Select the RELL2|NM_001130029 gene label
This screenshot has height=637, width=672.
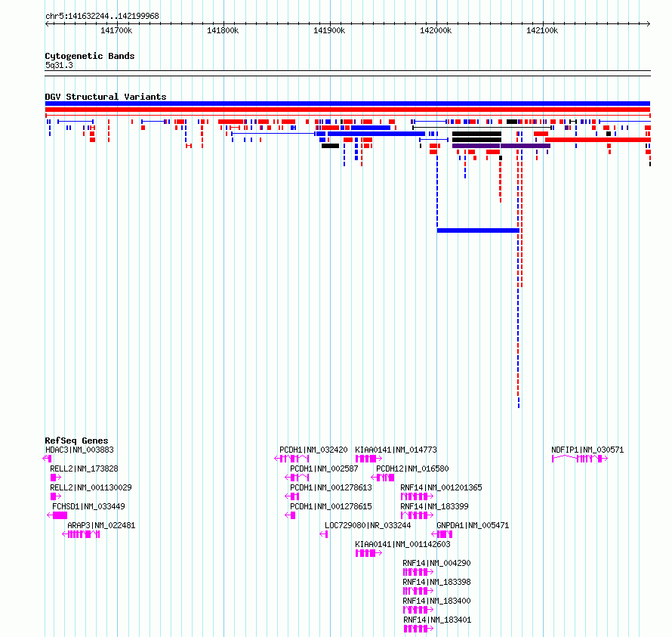[91, 487]
